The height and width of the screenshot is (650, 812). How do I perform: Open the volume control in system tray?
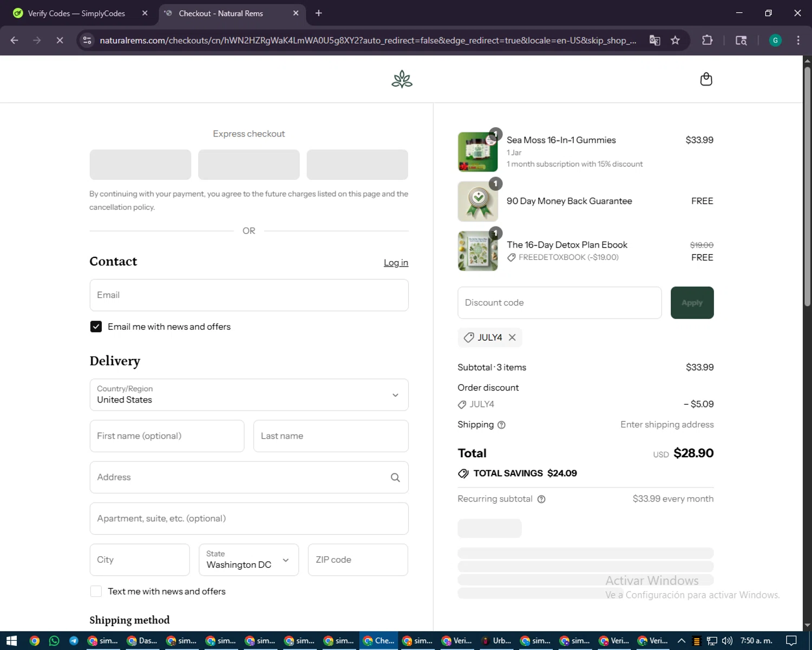click(727, 641)
